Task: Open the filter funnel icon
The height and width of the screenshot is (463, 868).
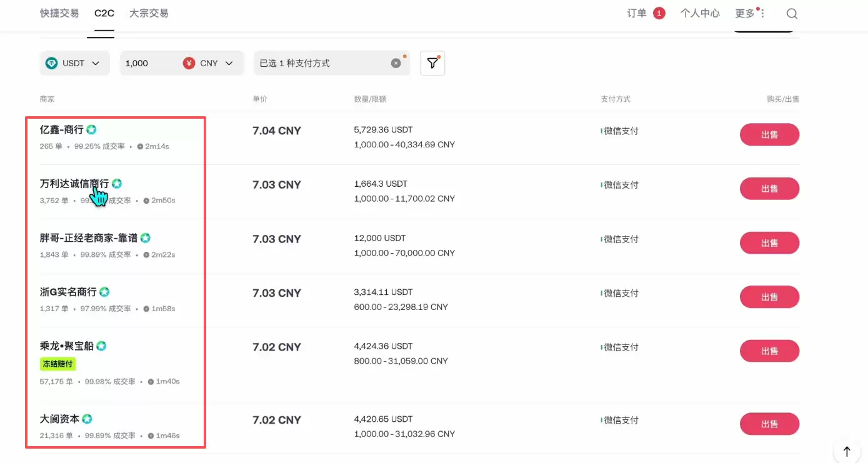Action: click(432, 63)
